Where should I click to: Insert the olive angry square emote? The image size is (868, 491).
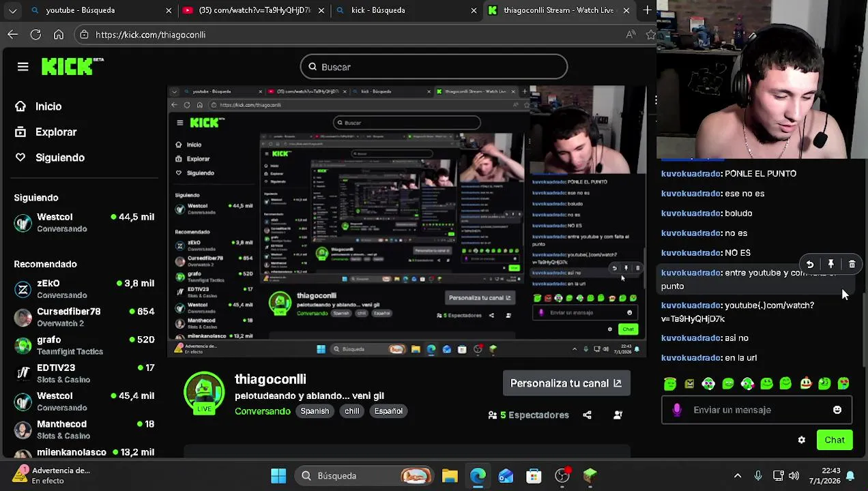pos(689,384)
